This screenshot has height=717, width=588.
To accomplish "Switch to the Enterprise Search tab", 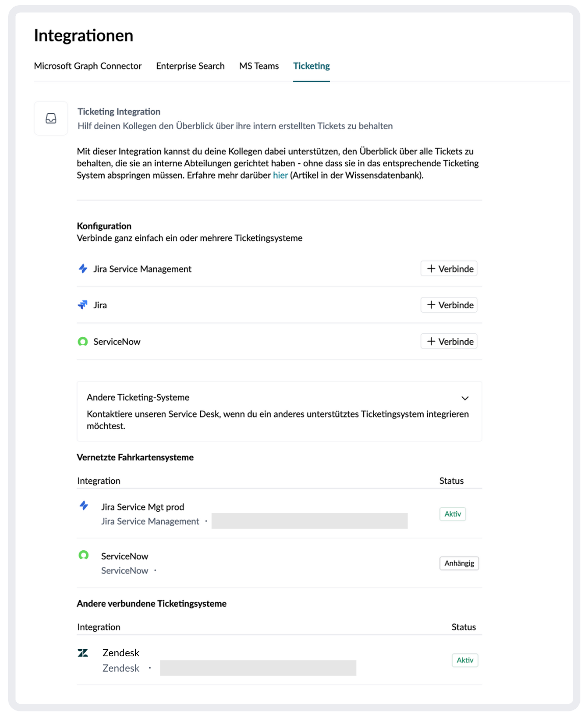I will coord(190,66).
